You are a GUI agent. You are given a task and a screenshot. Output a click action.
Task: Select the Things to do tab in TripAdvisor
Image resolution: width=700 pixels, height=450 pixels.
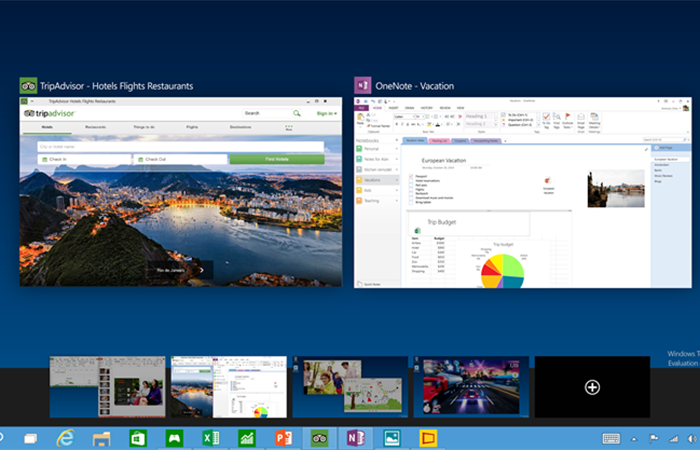click(144, 127)
